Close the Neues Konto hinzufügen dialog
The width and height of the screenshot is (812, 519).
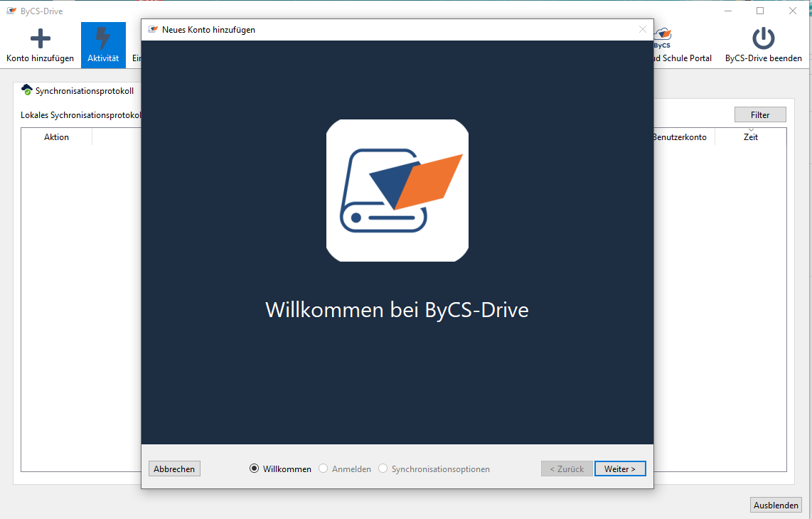tap(643, 30)
